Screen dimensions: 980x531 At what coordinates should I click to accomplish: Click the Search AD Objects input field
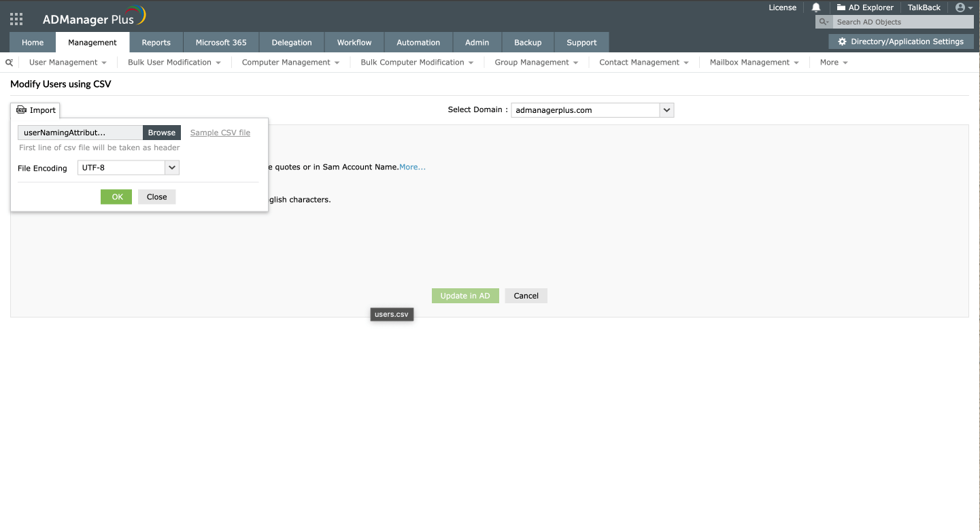905,21
